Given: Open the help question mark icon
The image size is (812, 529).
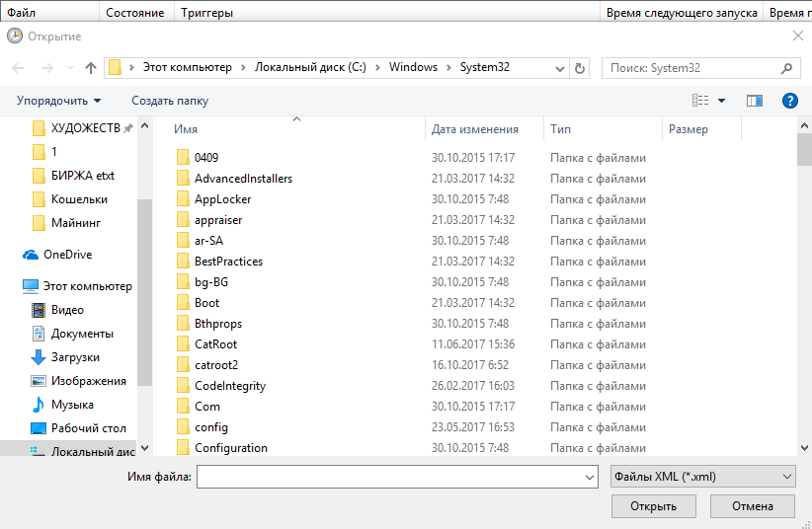Looking at the screenshot, I should coord(789,101).
